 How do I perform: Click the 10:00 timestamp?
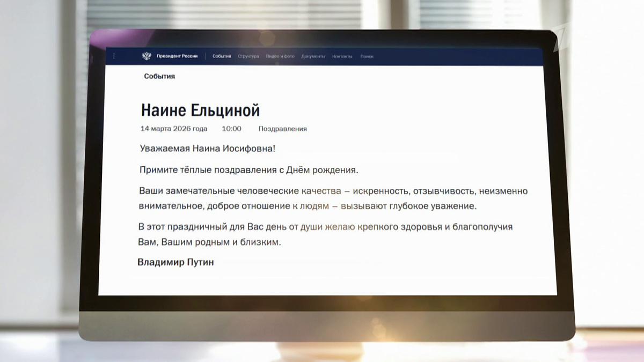(232, 128)
